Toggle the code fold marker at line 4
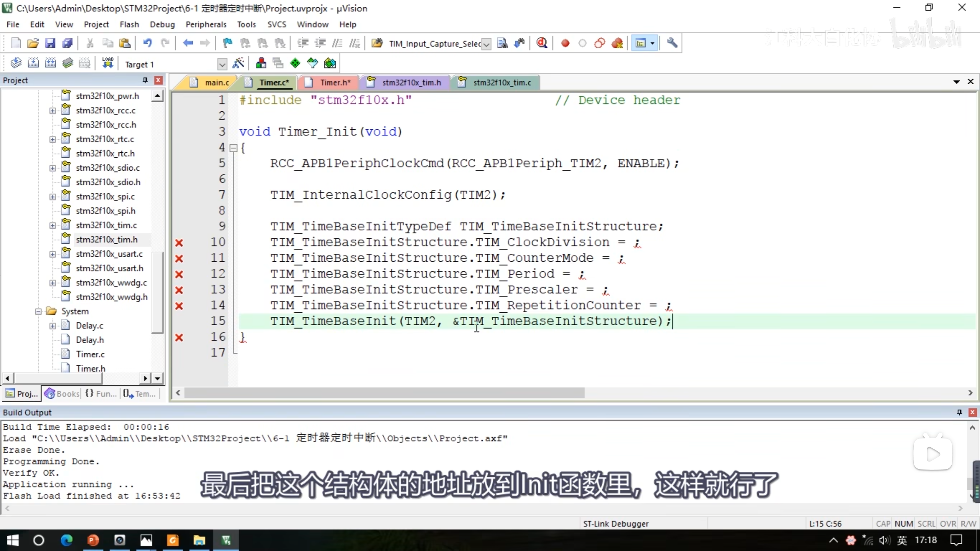Screen dimensions: 980x551 click(233, 148)
